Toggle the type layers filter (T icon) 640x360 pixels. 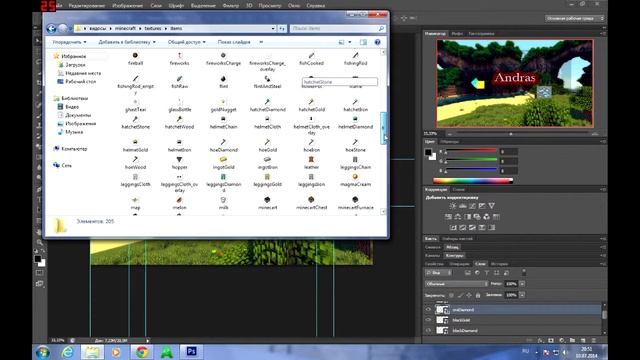point(487,273)
